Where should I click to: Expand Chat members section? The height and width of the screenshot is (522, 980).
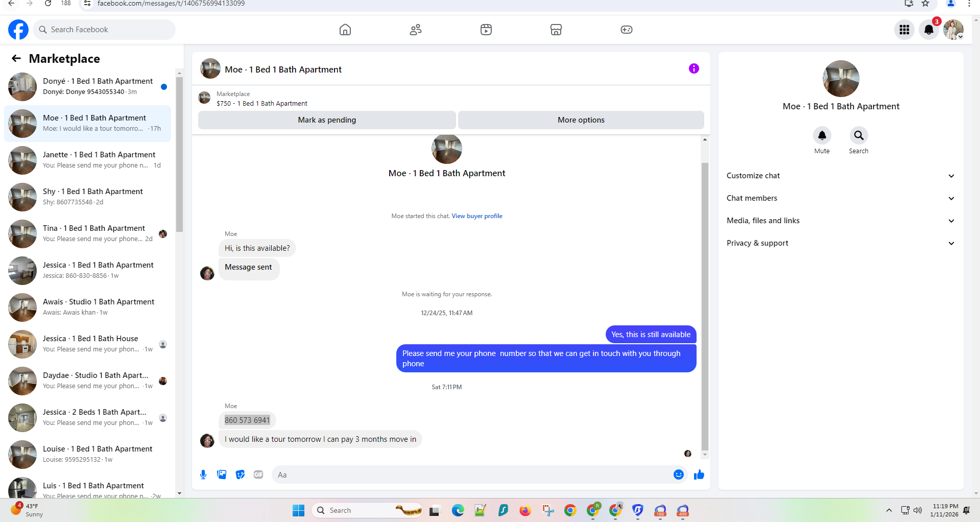[x=841, y=198]
